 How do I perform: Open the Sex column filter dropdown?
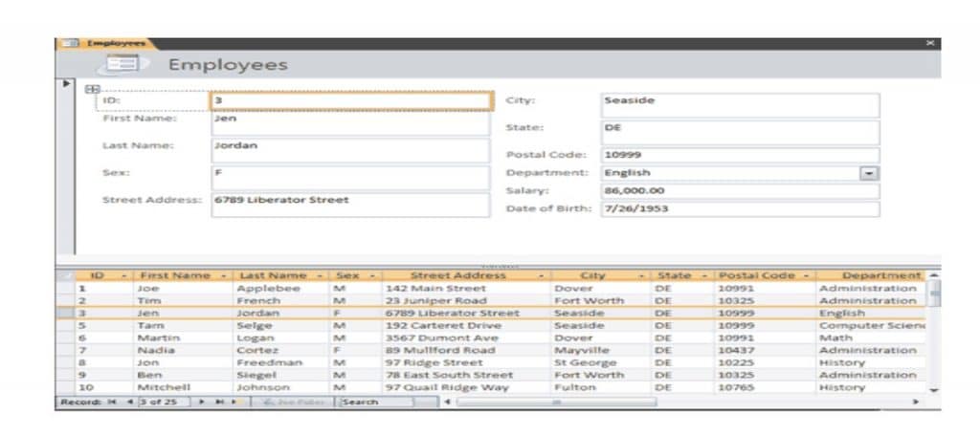coord(372,276)
